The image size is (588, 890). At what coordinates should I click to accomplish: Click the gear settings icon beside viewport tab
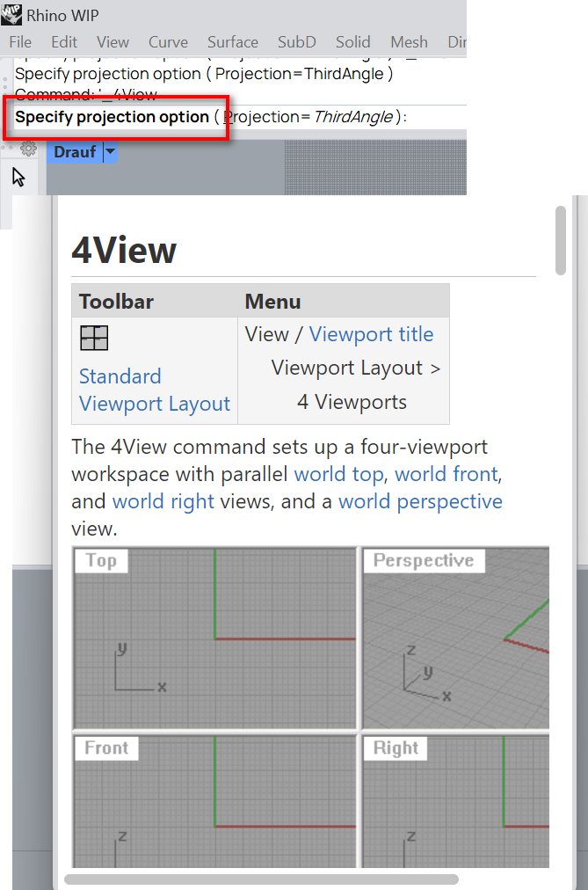pos(28,149)
